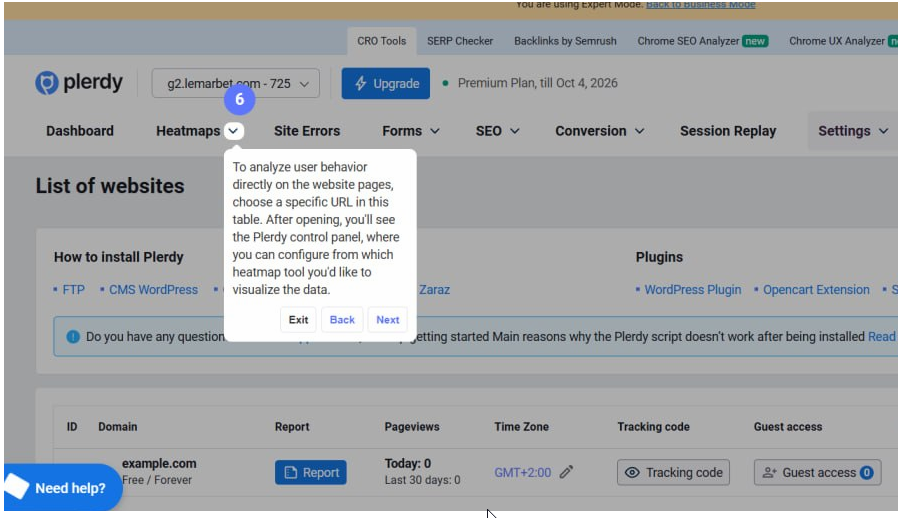Click the Time Zone column header
Screen dimensions: 898x518
tap(521, 427)
